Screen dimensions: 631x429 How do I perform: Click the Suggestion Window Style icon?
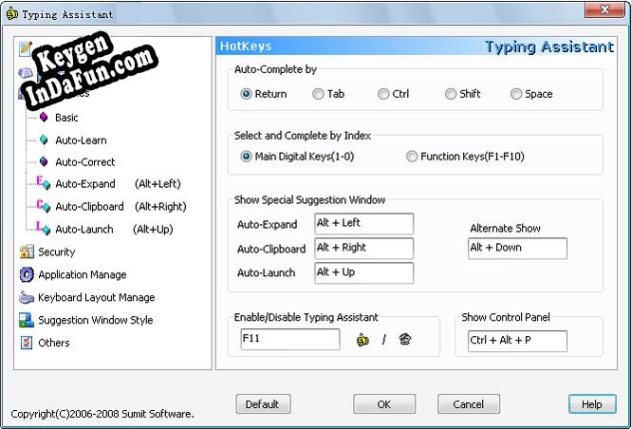(27, 320)
